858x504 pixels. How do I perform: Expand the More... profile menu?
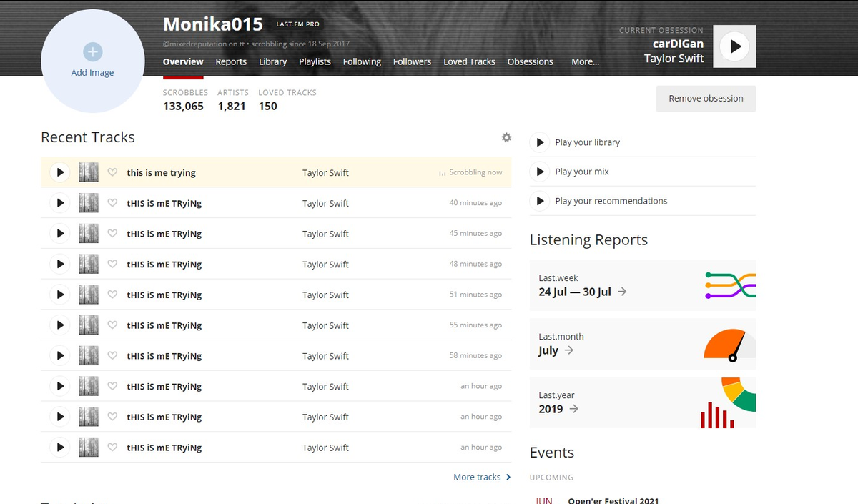585,61
